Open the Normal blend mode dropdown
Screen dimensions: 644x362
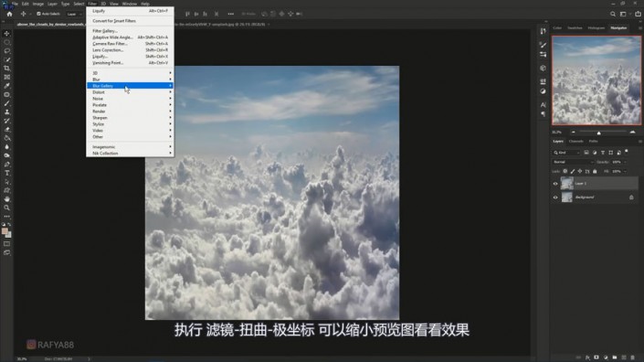coord(573,162)
